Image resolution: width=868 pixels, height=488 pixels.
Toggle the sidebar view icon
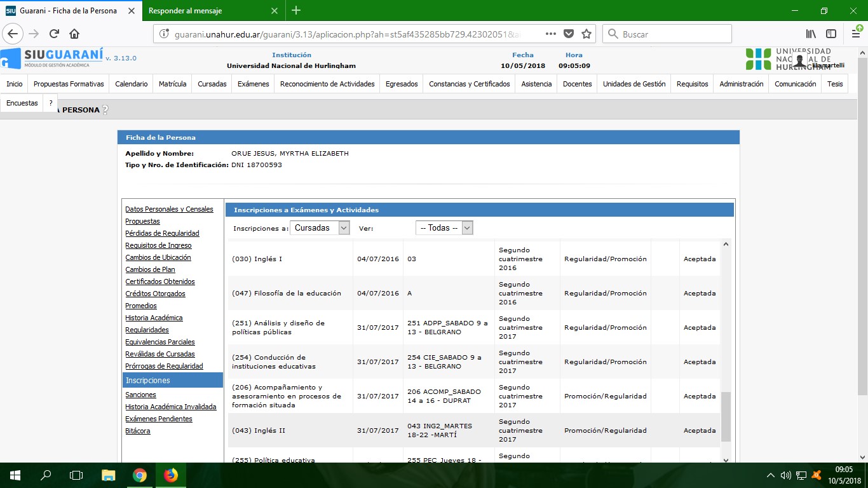tap(831, 34)
